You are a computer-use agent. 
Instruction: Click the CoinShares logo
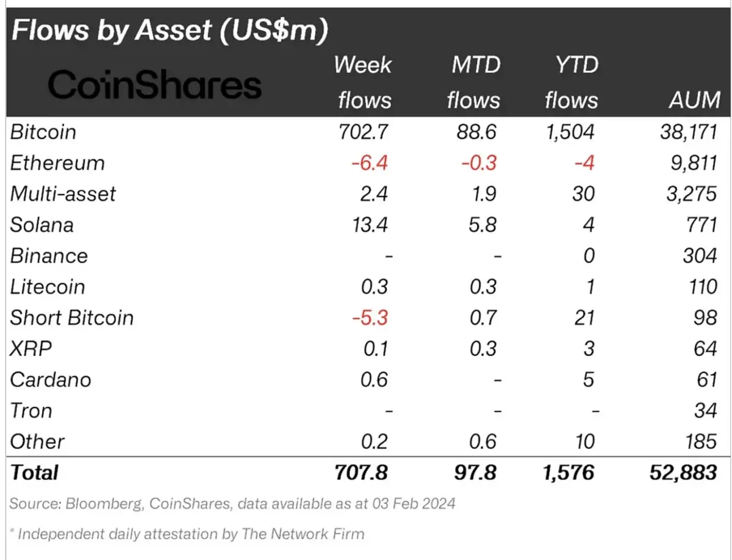point(155,85)
